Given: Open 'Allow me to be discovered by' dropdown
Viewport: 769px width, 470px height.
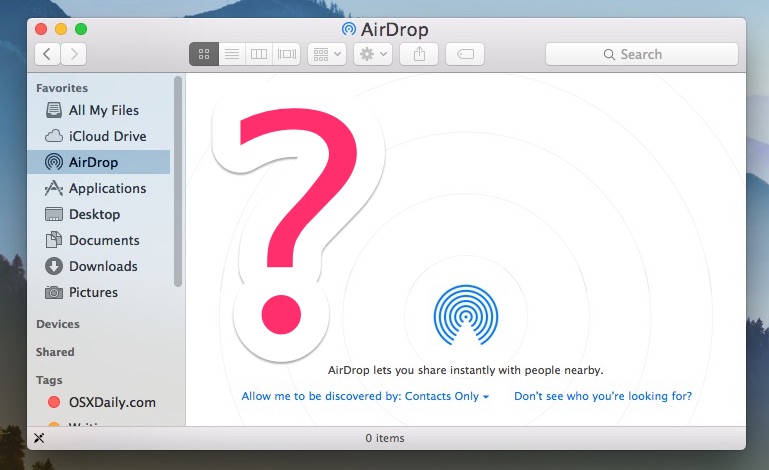Looking at the screenshot, I should click(x=365, y=396).
